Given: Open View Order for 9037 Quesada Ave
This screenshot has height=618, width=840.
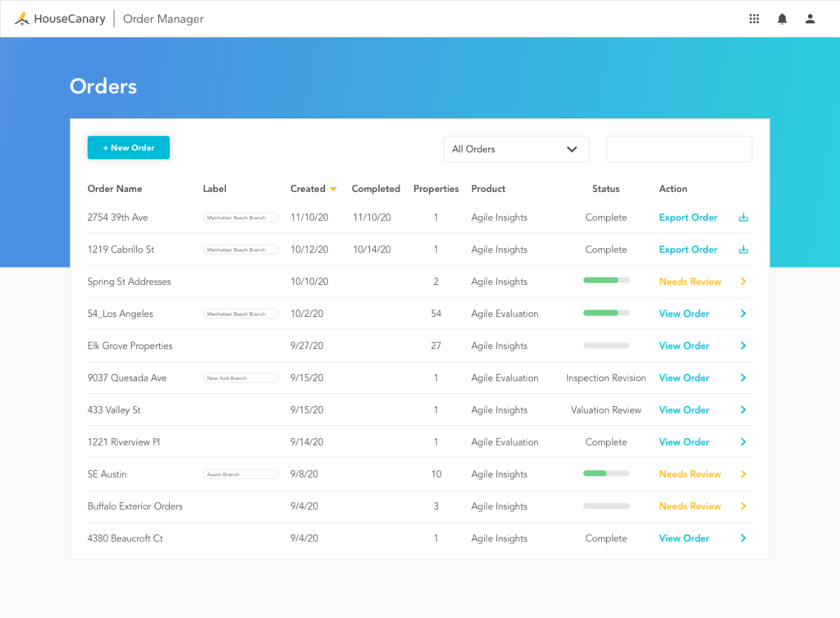Looking at the screenshot, I should (684, 378).
